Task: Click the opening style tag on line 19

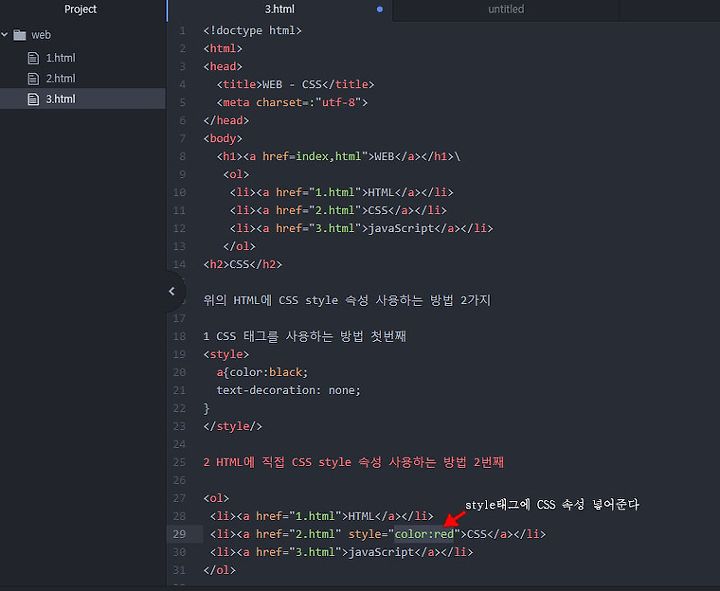Action: tap(226, 354)
